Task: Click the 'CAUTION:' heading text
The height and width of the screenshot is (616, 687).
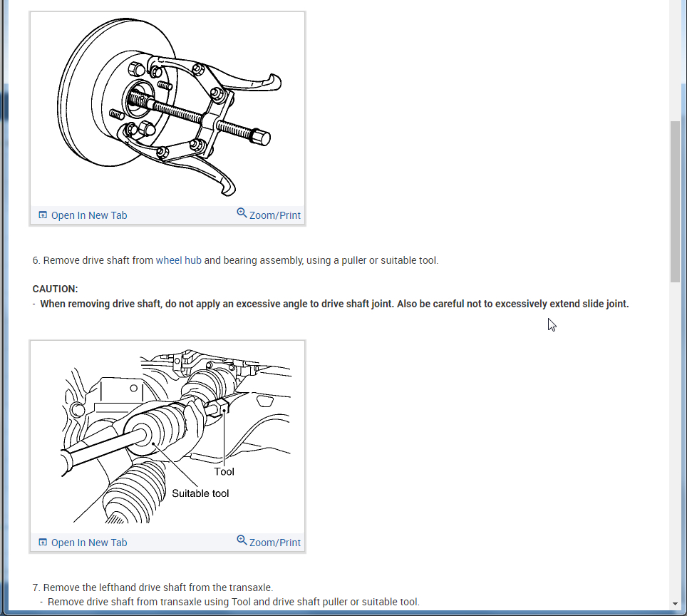Action: 55,289
